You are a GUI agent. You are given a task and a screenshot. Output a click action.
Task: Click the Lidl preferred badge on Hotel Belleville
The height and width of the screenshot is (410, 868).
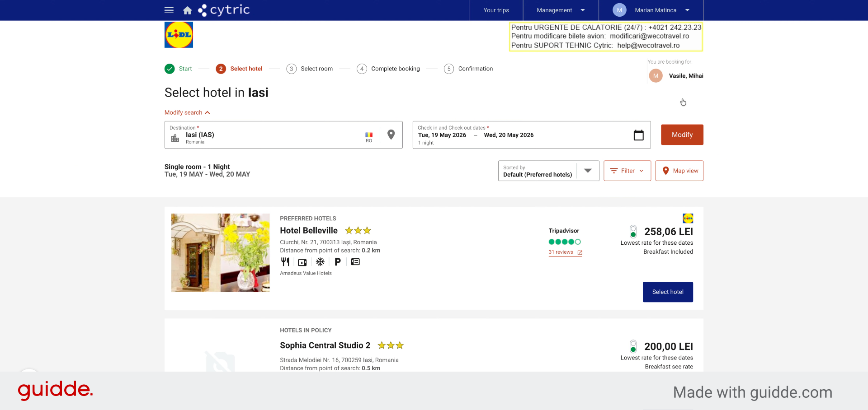688,219
